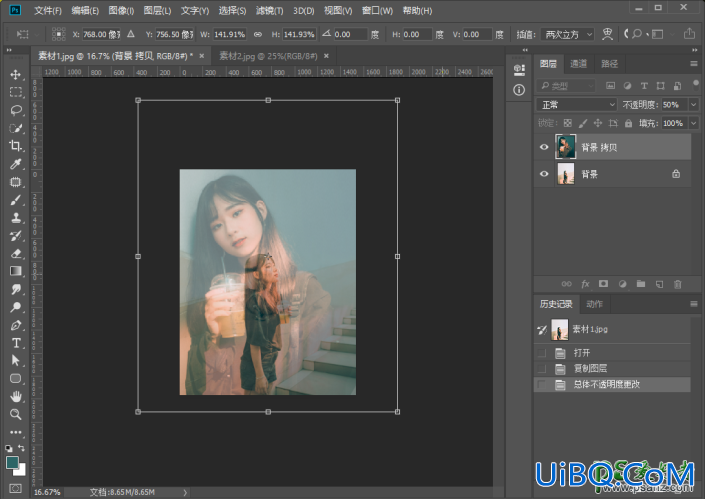Image resolution: width=705 pixels, height=499 pixels.
Task: Select the Rectangular Marquee tool
Action: pos(16,92)
